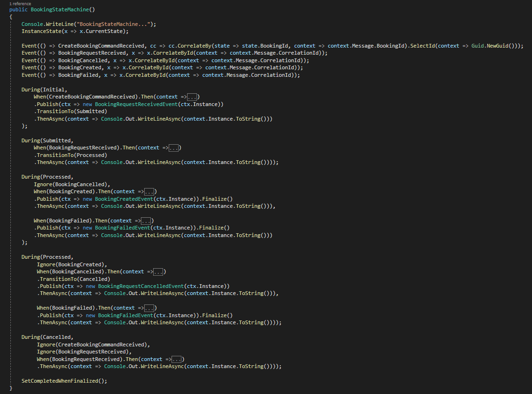
Task: Click the 'public' keyword
Action: tap(18, 9)
